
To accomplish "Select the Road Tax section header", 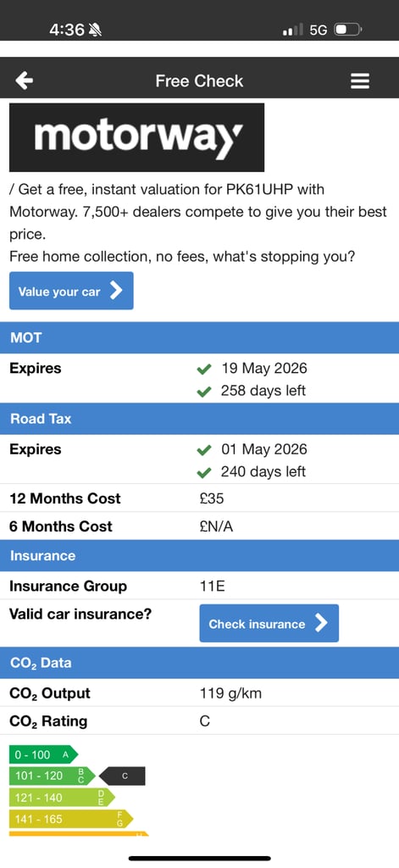I will click(x=199, y=419).
